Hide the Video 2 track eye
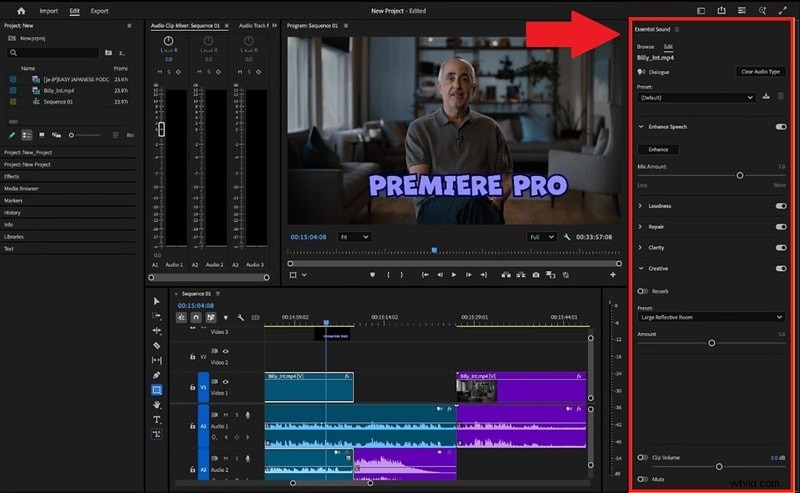The height and width of the screenshot is (493, 800). pos(226,351)
